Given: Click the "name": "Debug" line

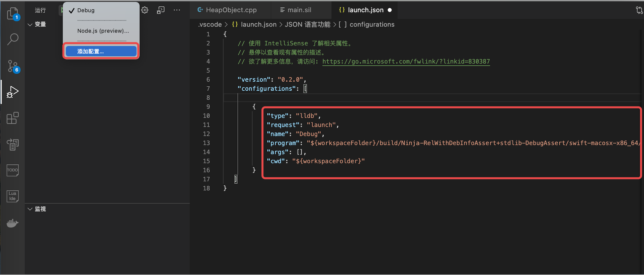Looking at the screenshot, I should [x=296, y=134].
